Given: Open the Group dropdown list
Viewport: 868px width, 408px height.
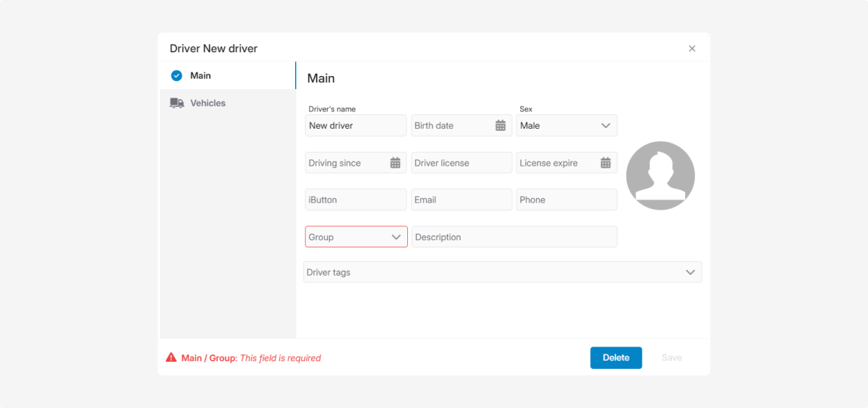Looking at the screenshot, I should coord(356,237).
